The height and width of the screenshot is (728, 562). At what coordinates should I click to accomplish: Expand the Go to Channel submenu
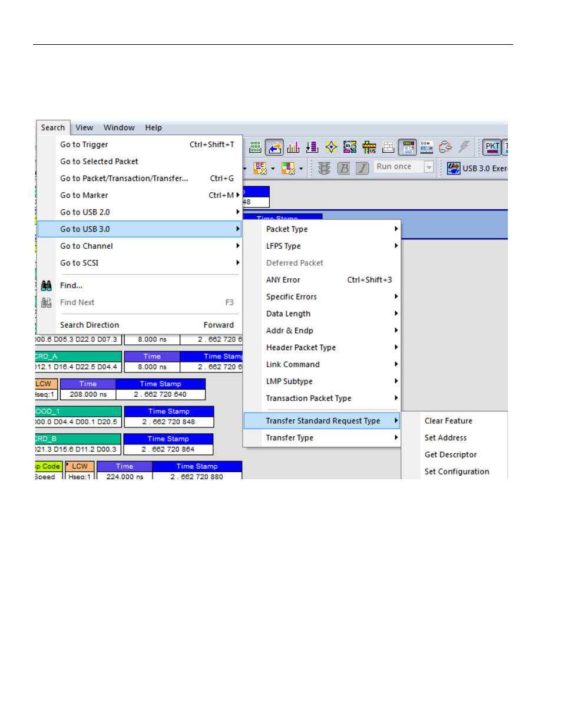pyautogui.click(x=139, y=246)
